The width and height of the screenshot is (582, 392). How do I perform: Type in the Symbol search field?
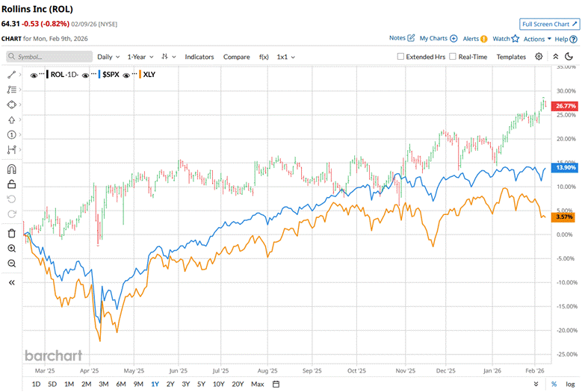[54, 57]
